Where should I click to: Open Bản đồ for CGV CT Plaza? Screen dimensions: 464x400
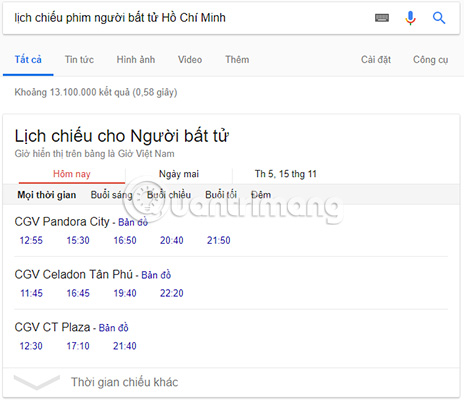click(x=113, y=328)
